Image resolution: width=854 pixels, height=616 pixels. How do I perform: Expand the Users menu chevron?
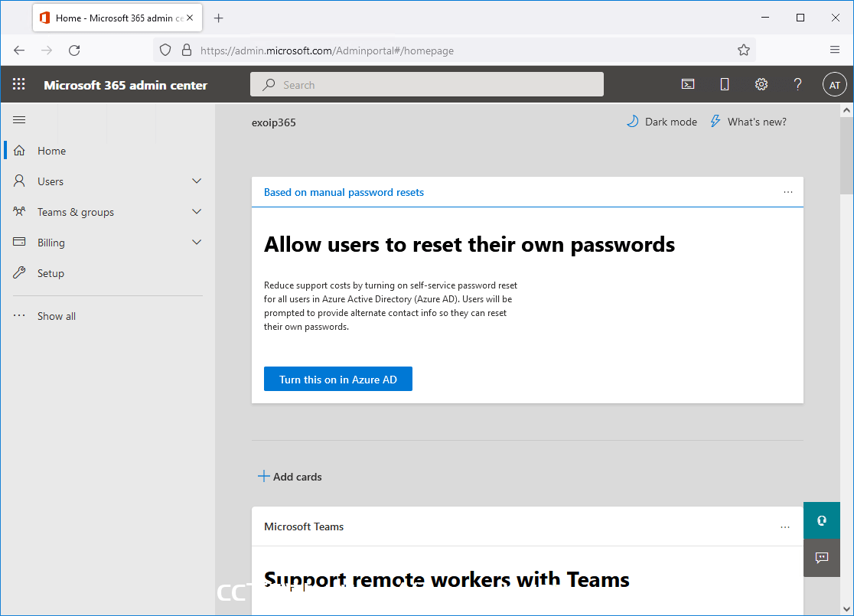coord(197,181)
